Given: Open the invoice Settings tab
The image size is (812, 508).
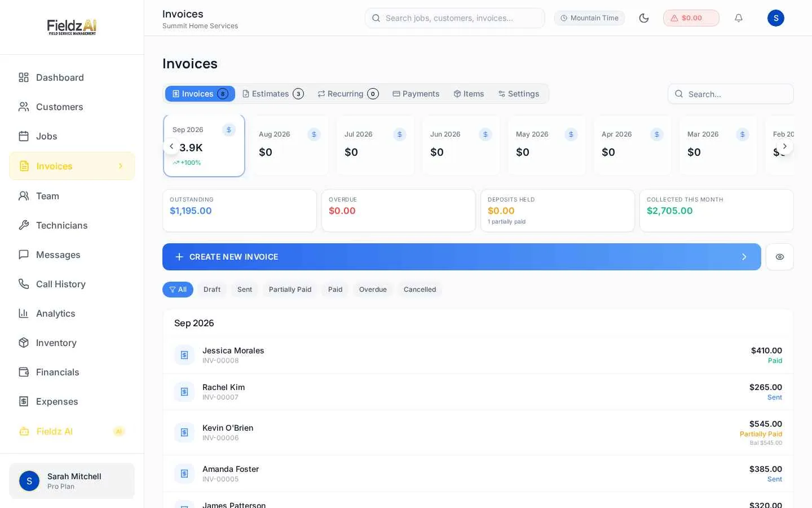Looking at the screenshot, I should pos(519,94).
